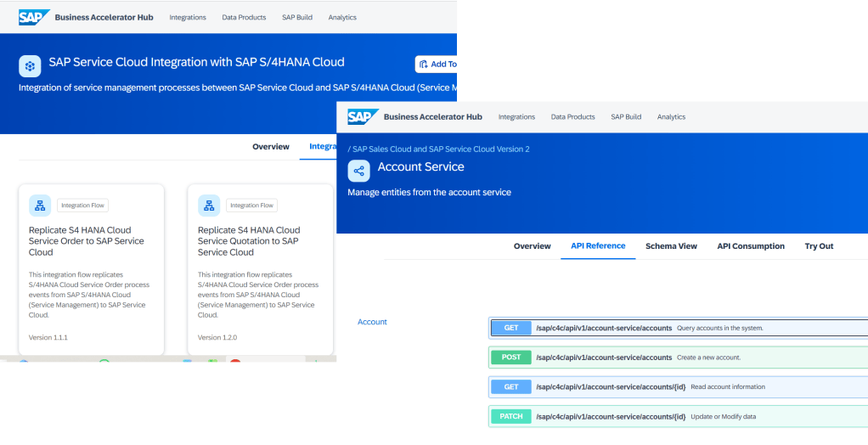This screenshot has width=868, height=445.
Task: Expand GET accounts query operation
Action: coord(679,328)
